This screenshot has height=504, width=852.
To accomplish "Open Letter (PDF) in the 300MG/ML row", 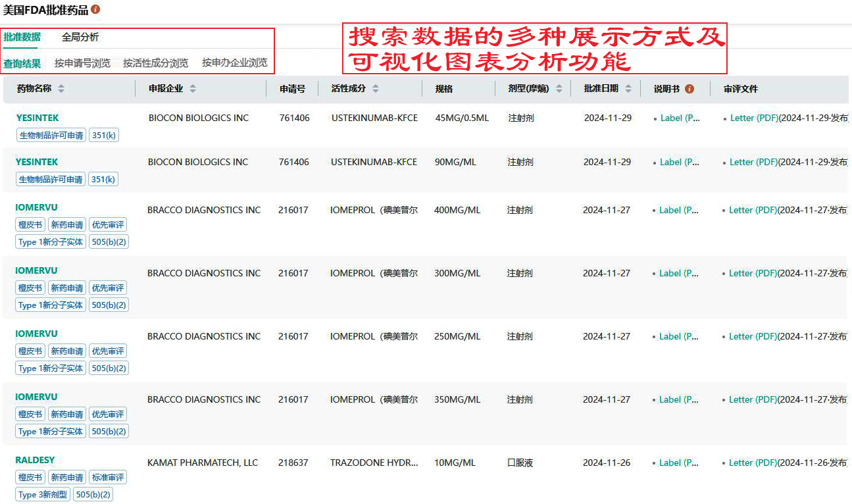I will [x=753, y=273].
